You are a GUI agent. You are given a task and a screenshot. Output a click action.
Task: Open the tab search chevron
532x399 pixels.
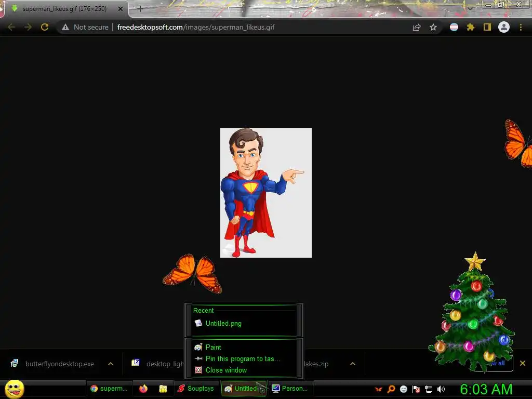pyautogui.click(x=470, y=9)
